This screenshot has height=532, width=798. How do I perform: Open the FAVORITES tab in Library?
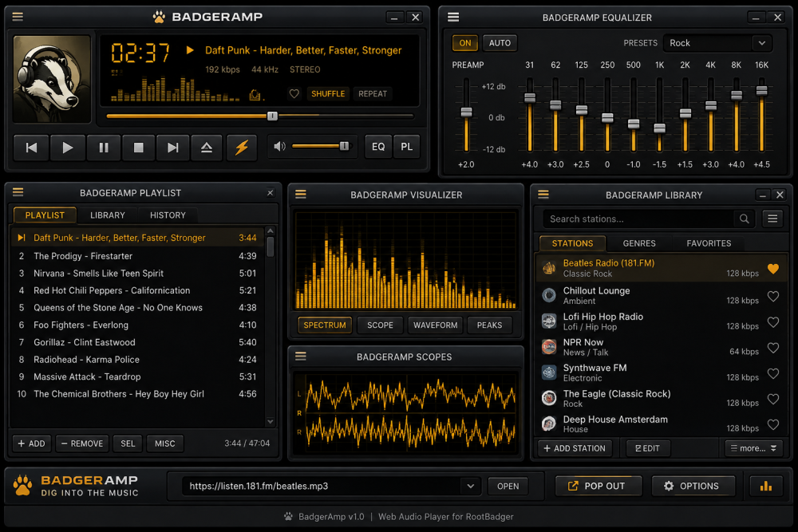(709, 243)
